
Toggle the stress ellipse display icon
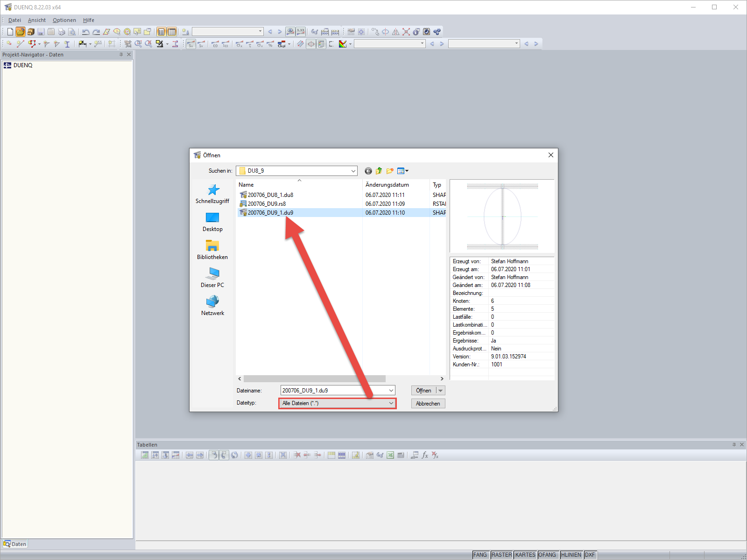coord(311,44)
